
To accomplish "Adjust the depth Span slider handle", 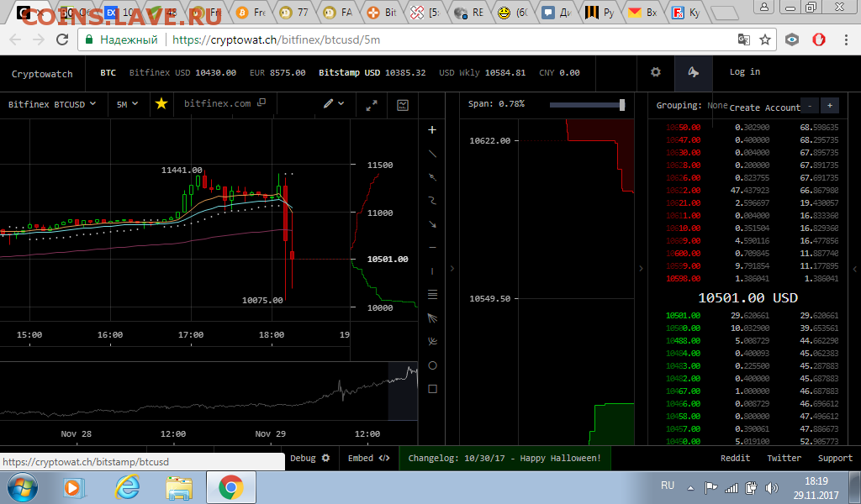I will (622, 105).
